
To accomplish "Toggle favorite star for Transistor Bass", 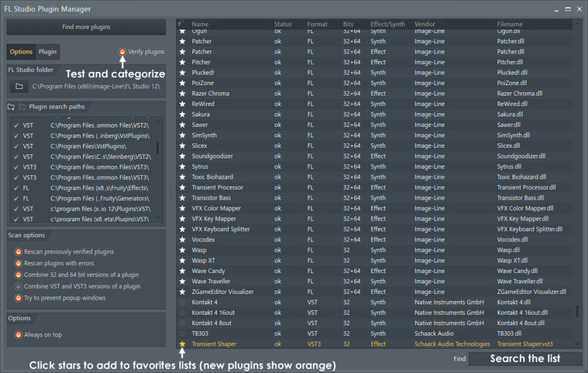I will 182,198.
